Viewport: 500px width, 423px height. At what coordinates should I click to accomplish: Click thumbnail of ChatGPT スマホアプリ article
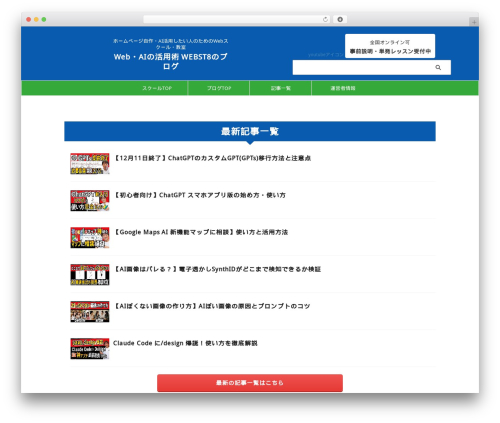[x=90, y=201]
